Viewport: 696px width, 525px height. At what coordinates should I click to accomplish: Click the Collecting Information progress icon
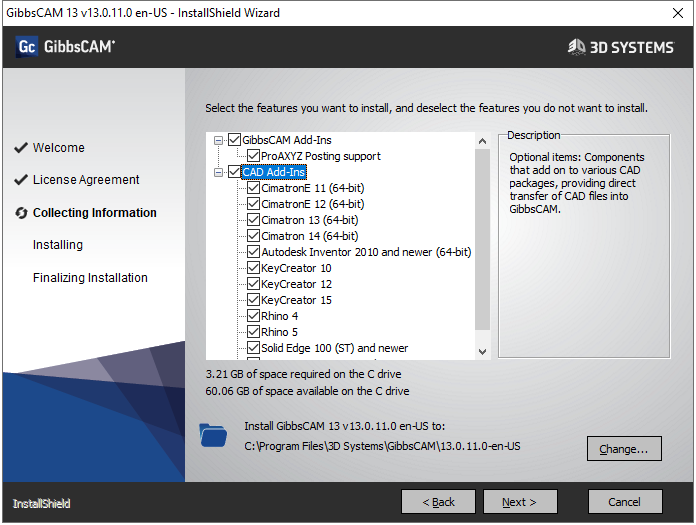click(x=21, y=213)
